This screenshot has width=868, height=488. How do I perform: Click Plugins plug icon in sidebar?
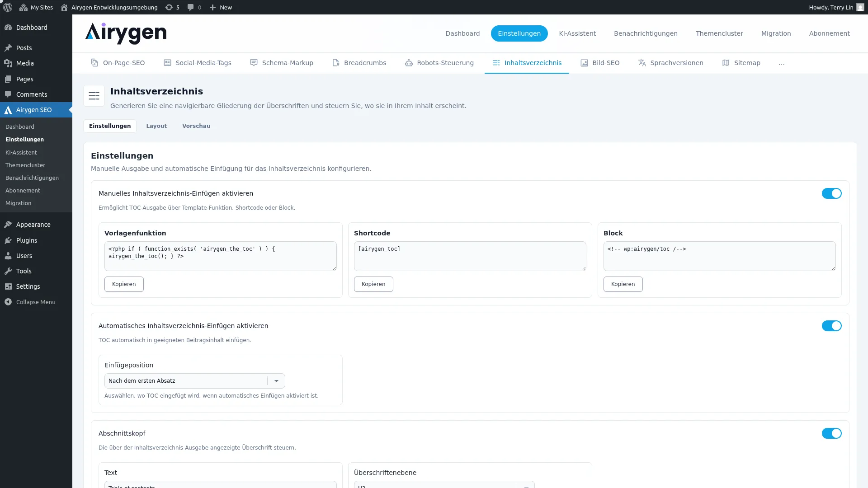8,240
